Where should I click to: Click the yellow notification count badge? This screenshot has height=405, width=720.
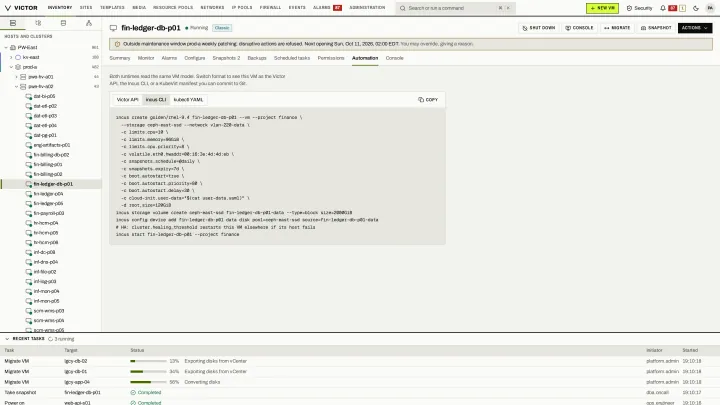[x=682, y=8]
